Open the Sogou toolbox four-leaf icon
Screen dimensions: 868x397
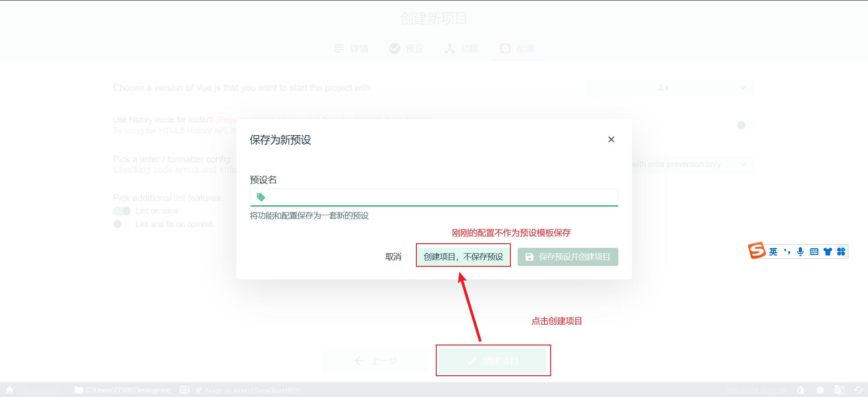pyautogui.click(x=841, y=252)
